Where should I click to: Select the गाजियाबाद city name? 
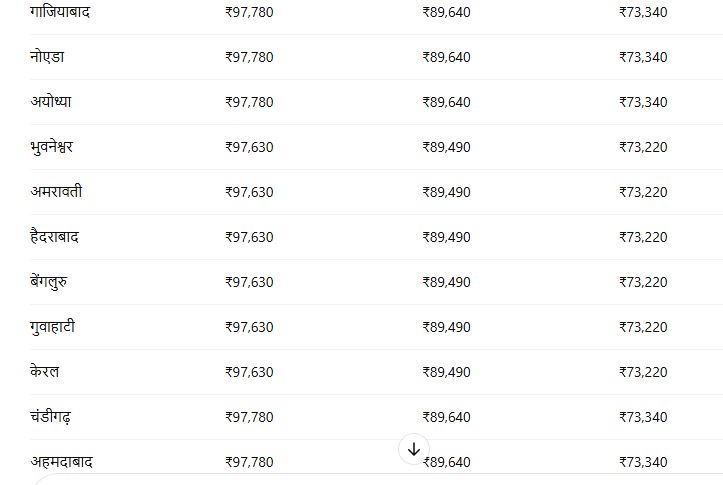pyautogui.click(x=60, y=11)
